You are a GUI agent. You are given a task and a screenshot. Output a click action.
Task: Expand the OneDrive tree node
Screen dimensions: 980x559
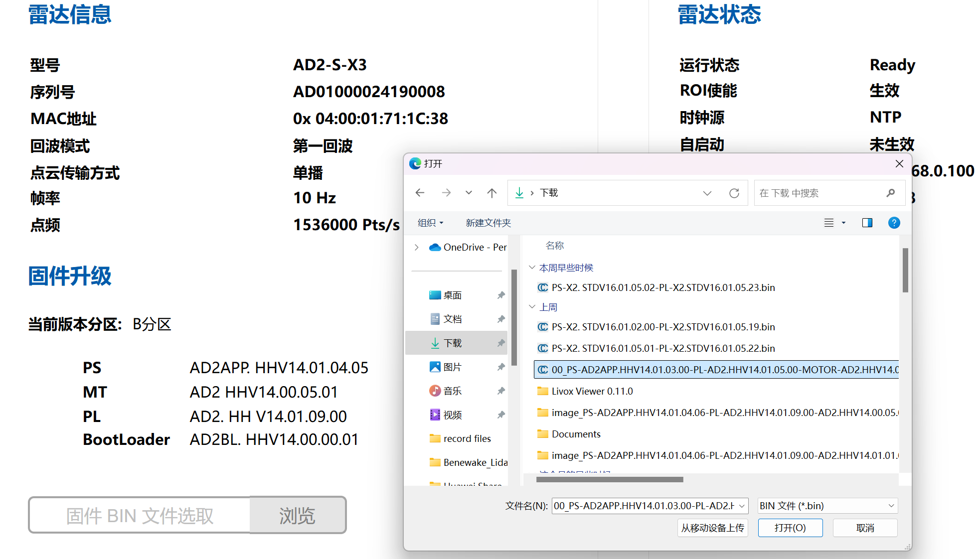(417, 247)
